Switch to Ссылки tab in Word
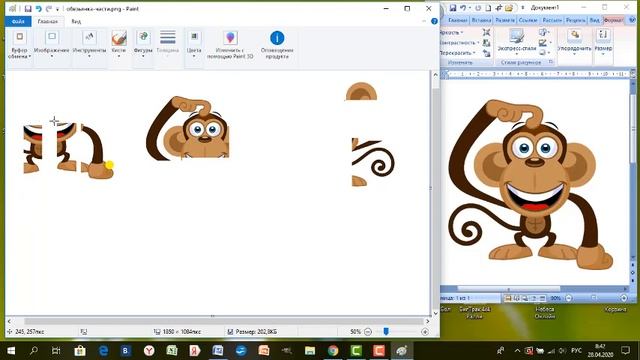The height and width of the screenshot is (360, 640). 528,20
